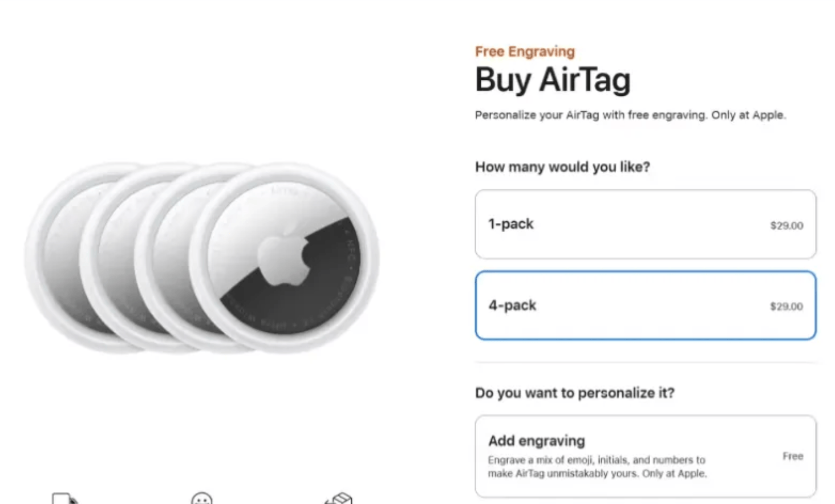Click the divider line above the personalize section

pyautogui.click(x=645, y=362)
